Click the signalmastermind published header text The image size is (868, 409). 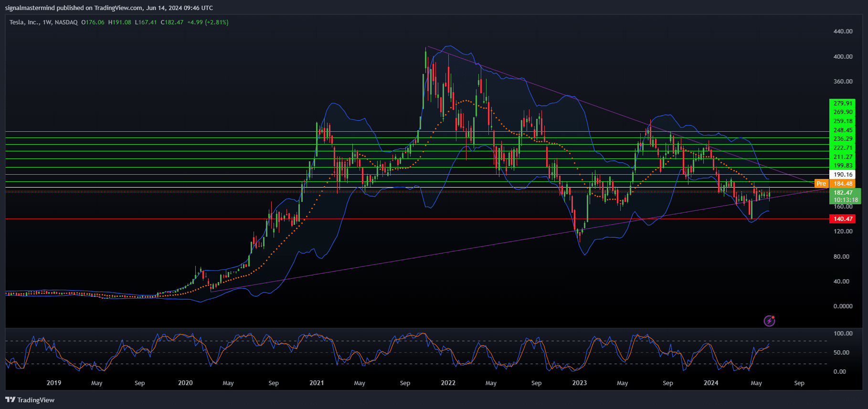109,8
